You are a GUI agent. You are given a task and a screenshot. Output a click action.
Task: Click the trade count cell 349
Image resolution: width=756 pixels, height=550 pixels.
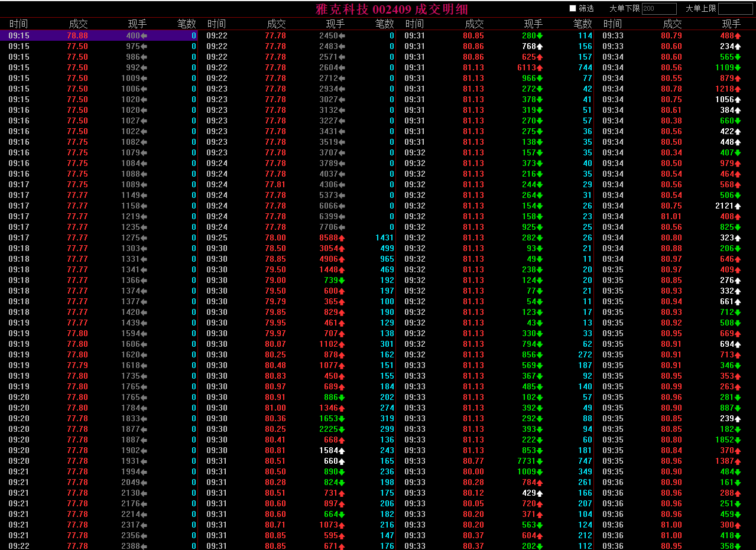585,471
